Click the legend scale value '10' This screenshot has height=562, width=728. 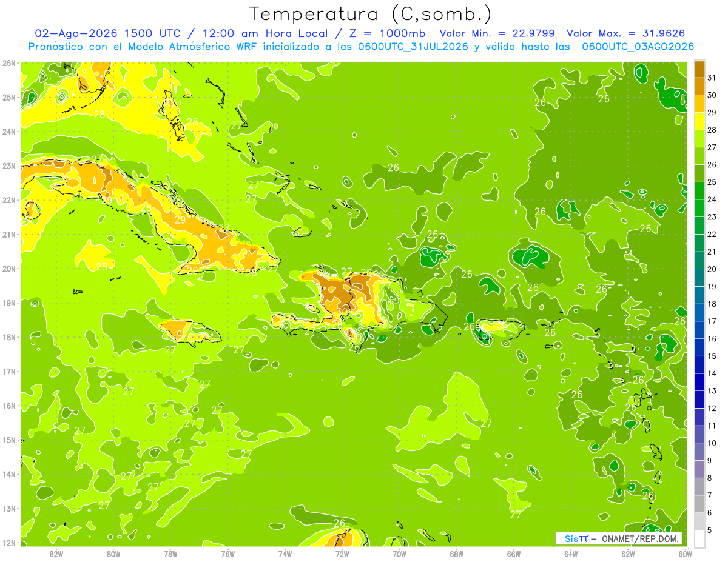click(x=712, y=443)
